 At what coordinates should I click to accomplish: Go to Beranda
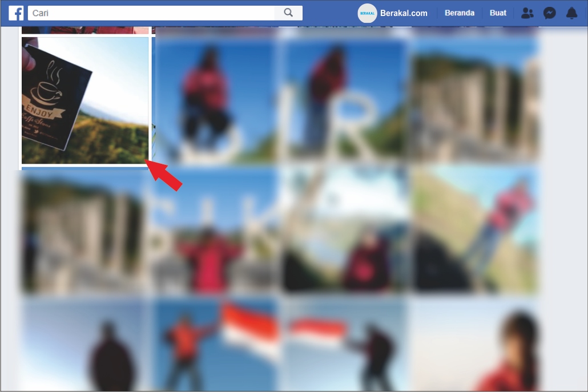(460, 13)
